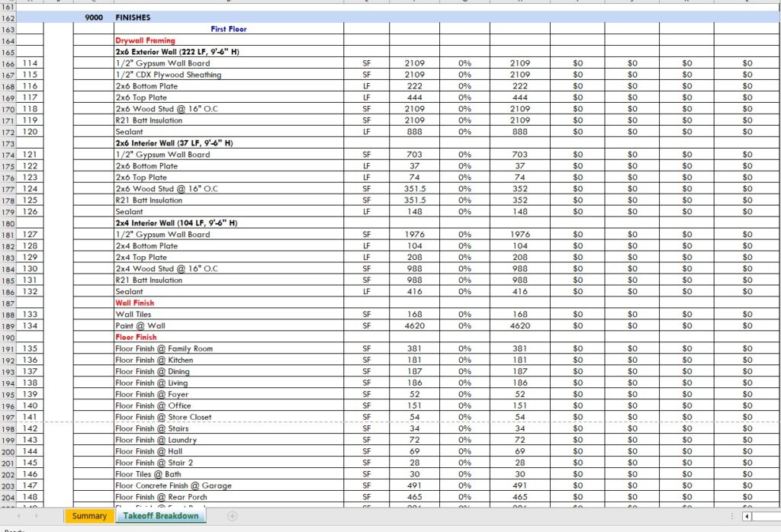Click the Floor Finish @ Rear Porch cell
The height and width of the screenshot is (532, 781).
(229, 497)
